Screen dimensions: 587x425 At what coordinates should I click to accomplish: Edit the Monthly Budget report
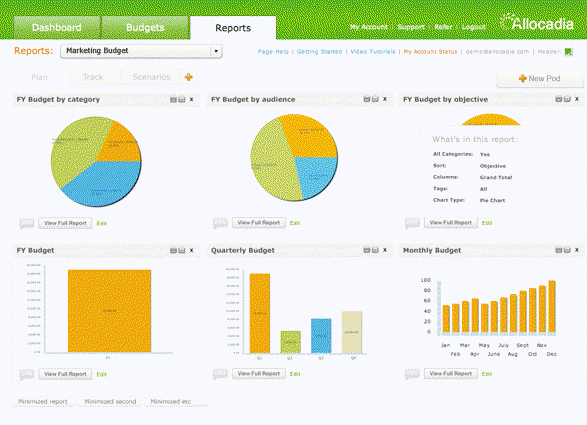pyautogui.click(x=487, y=374)
